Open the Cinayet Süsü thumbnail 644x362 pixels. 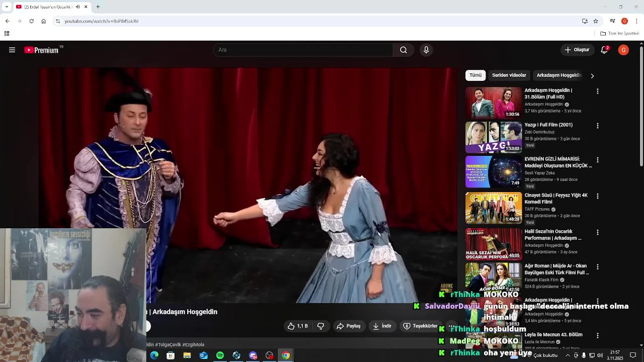pyautogui.click(x=494, y=208)
